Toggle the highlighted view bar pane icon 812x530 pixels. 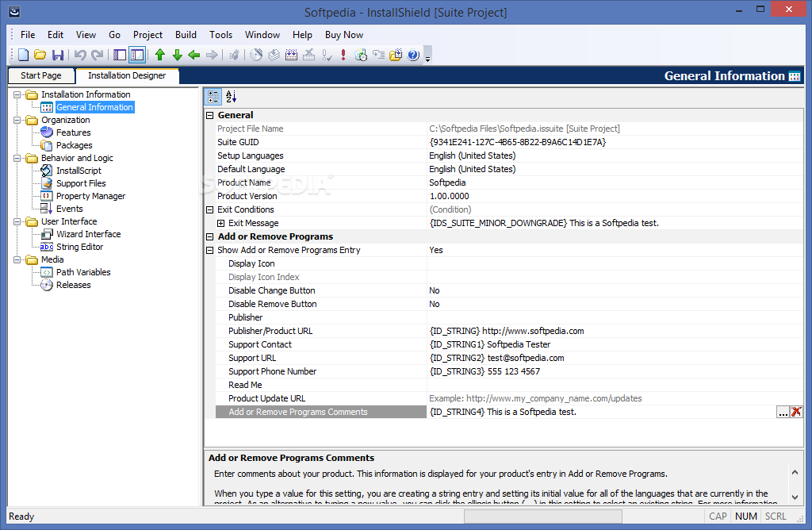point(137,55)
